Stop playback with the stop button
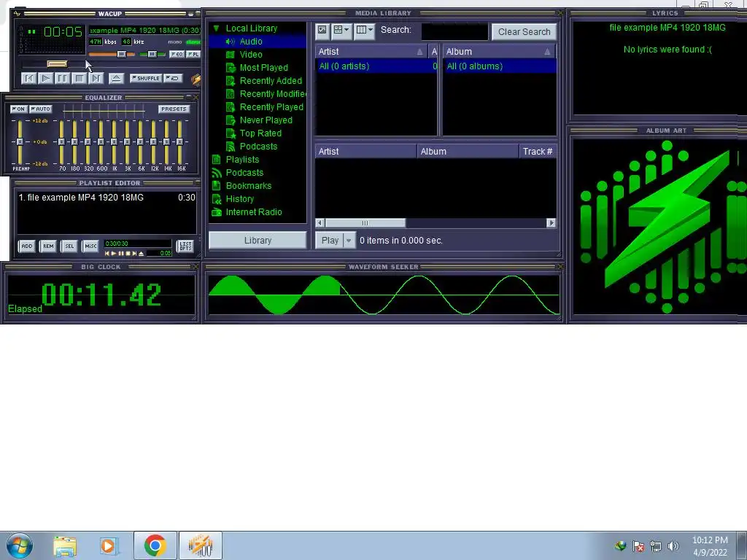This screenshot has height=560, width=747. click(x=79, y=78)
